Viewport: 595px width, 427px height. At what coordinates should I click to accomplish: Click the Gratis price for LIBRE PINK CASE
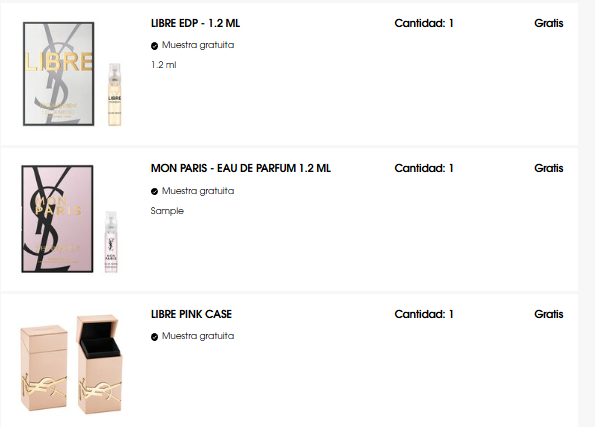[548, 314]
